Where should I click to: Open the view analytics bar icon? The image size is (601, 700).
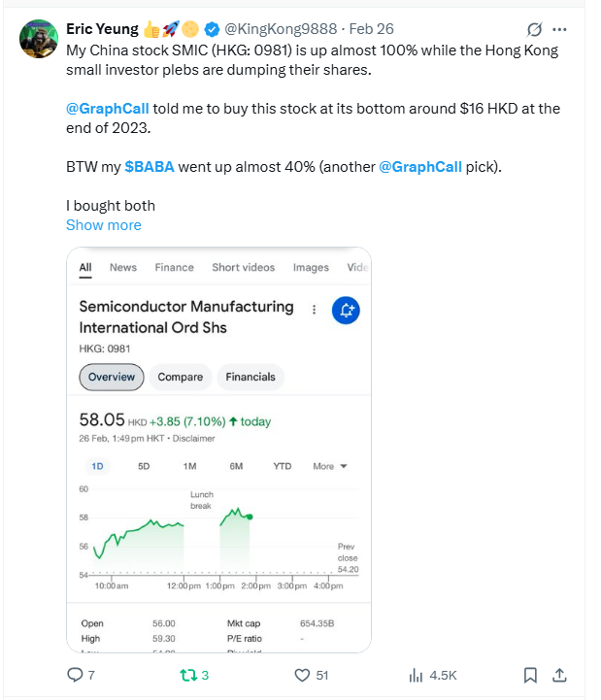click(x=416, y=675)
